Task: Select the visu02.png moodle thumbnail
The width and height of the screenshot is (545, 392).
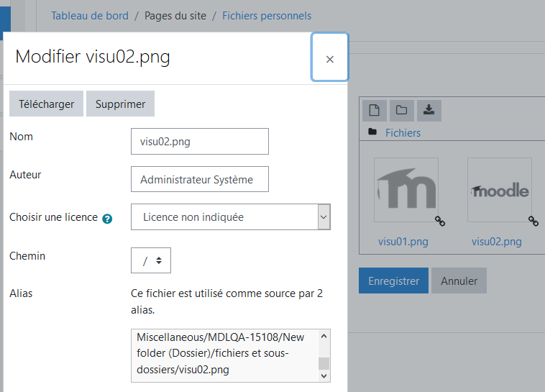Action: pyautogui.click(x=500, y=190)
